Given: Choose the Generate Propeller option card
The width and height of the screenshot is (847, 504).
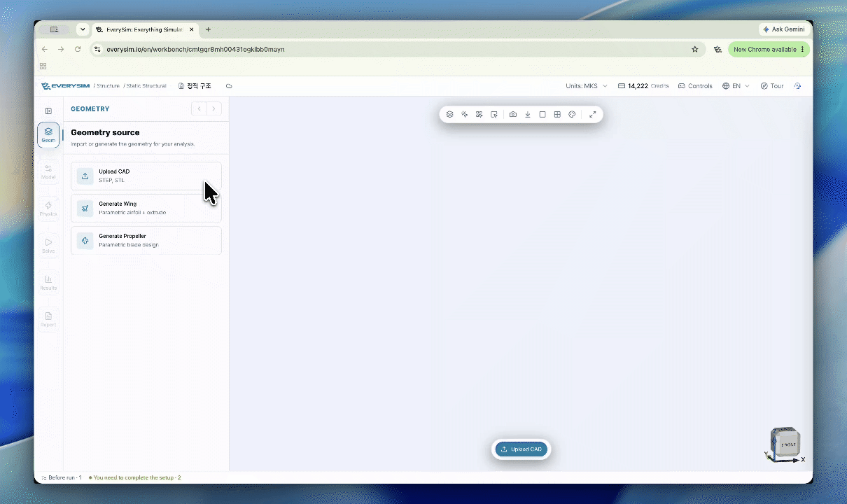Looking at the screenshot, I should 146,240.
